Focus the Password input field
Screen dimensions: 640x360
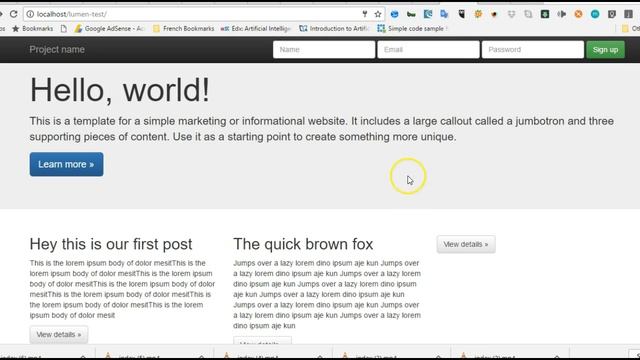533,49
